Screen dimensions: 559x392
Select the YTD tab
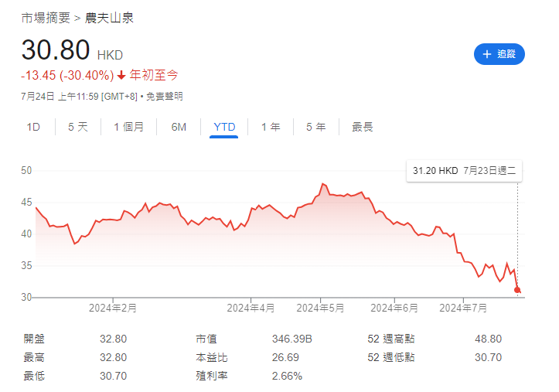pos(224,128)
